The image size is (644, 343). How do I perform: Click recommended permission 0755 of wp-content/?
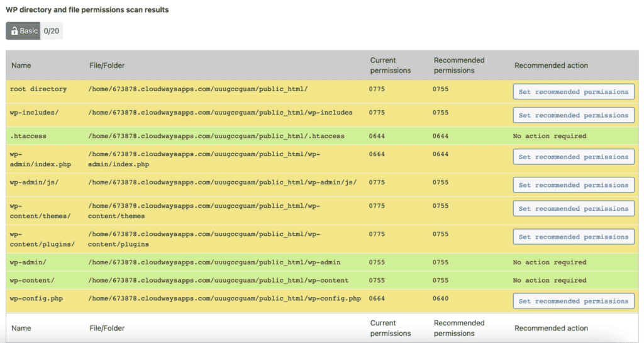(440, 280)
